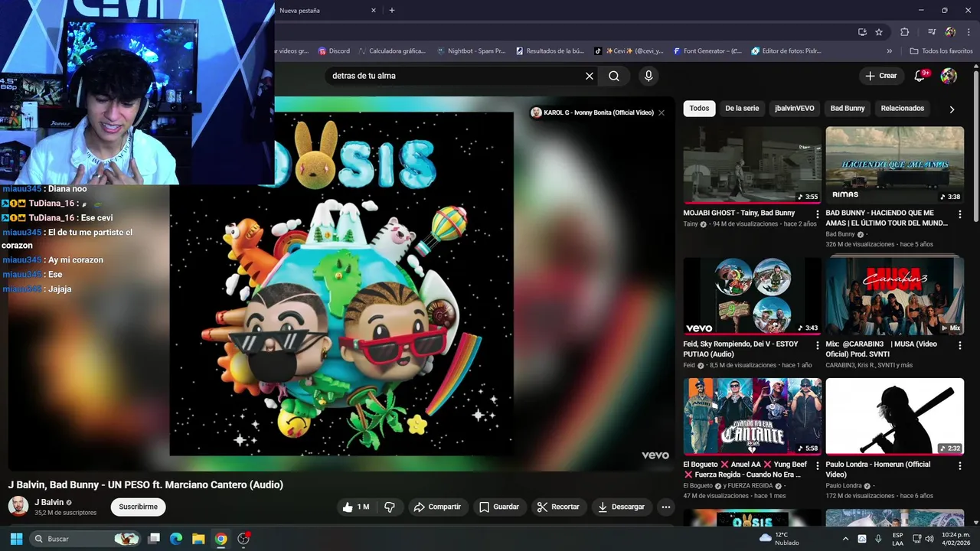Like the UN PESO video
This screenshot has height=551, width=980.
tap(356, 507)
